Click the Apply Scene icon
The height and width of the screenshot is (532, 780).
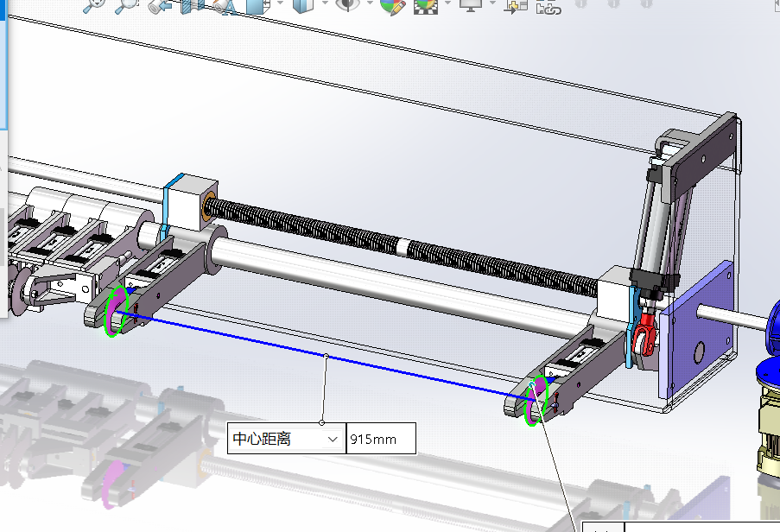426,6
